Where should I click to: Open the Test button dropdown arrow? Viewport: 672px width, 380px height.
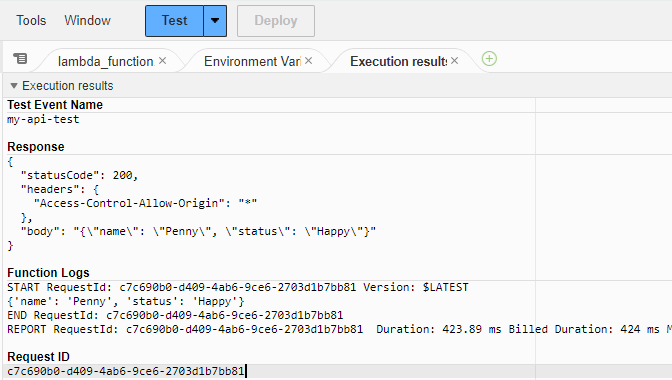pyautogui.click(x=215, y=21)
